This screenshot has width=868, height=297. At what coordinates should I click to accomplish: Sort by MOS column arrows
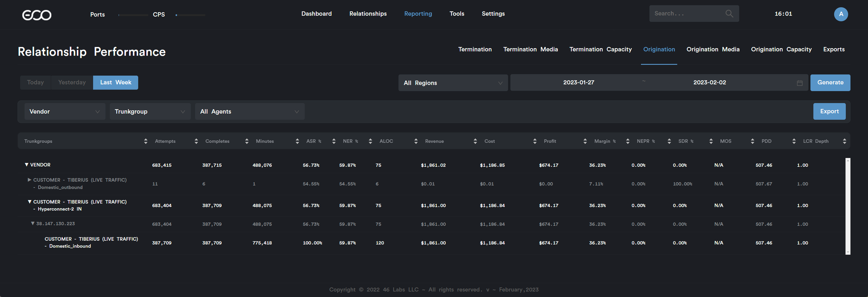click(x=752, y=141)
